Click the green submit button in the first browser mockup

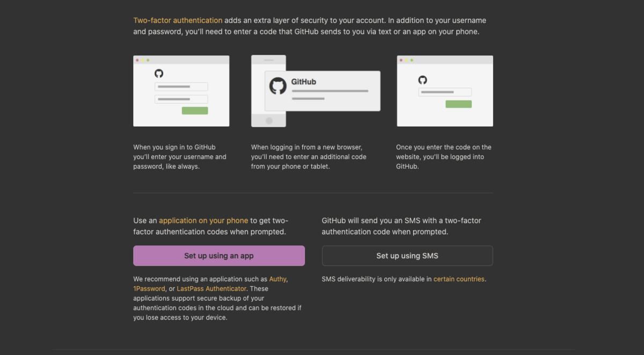click(196, 111)
